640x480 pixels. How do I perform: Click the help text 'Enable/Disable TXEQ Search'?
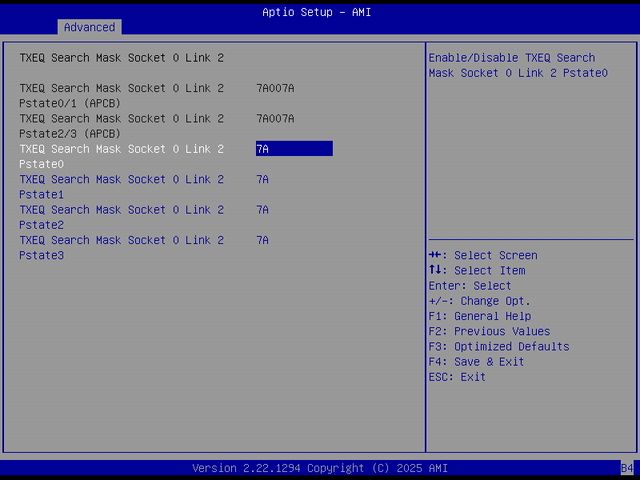[512, 58]
